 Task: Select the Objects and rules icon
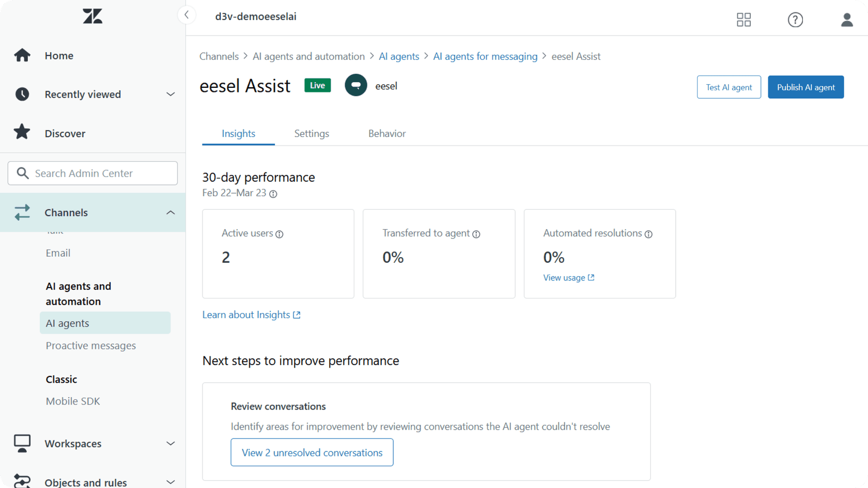point(22,480)
